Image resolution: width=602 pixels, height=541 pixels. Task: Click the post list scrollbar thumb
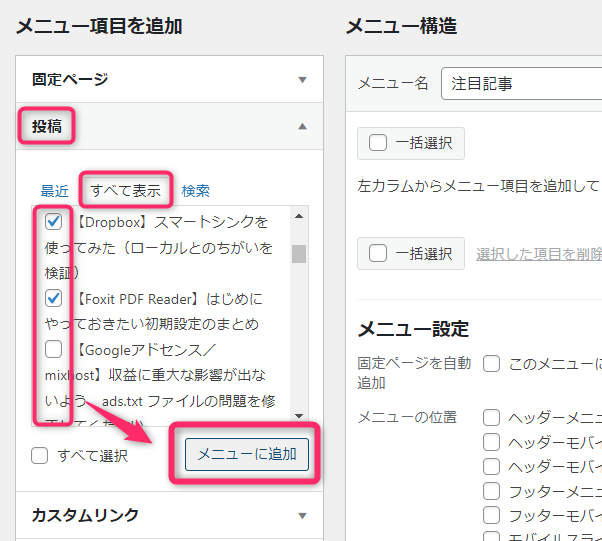coord(299,253)
